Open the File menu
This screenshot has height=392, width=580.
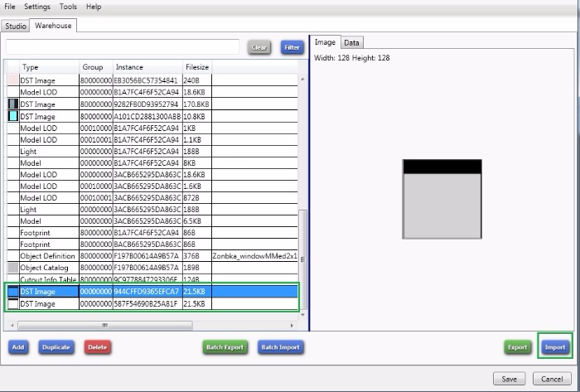click(x=10, y=7)
